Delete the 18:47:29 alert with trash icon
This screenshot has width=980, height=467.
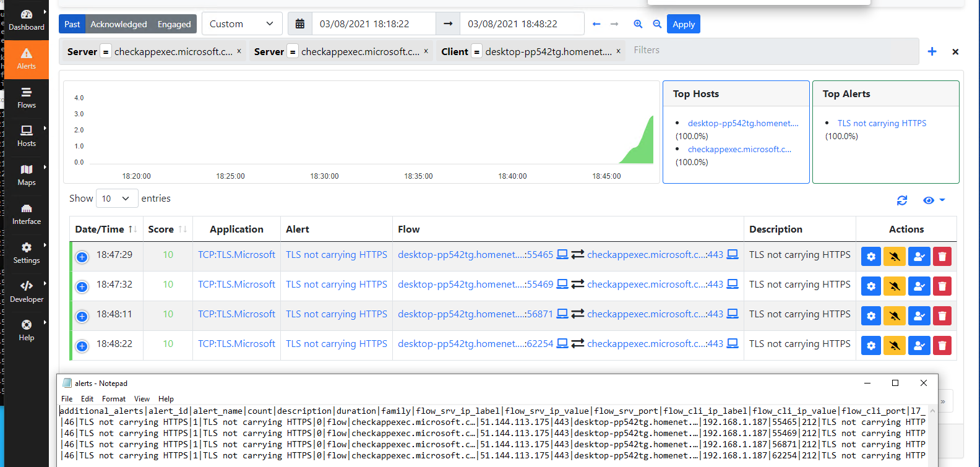pos(942,256)
